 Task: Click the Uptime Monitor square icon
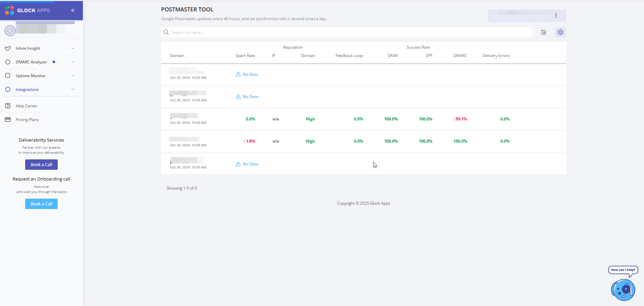click(x=8, y=76)
